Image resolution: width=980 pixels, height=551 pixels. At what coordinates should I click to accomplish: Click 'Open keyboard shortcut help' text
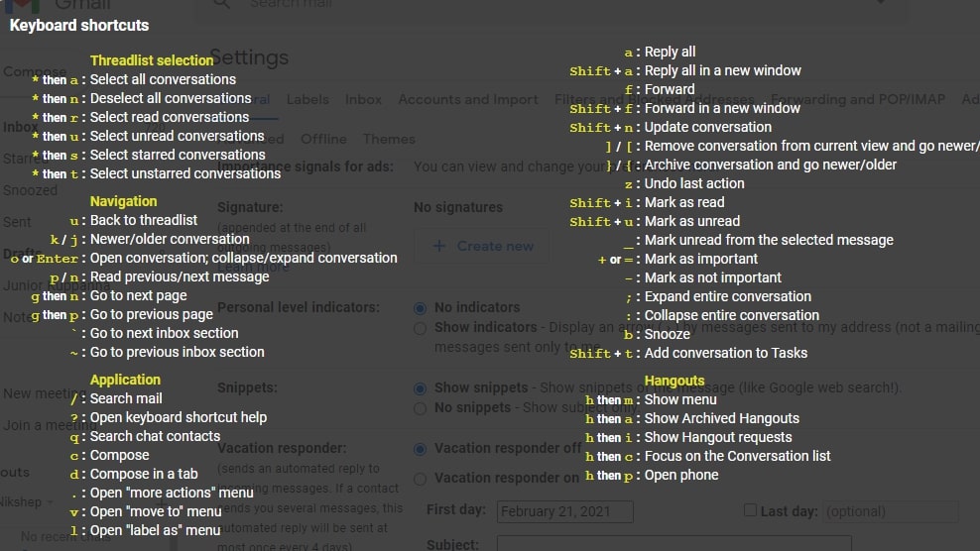coord(179,417)
